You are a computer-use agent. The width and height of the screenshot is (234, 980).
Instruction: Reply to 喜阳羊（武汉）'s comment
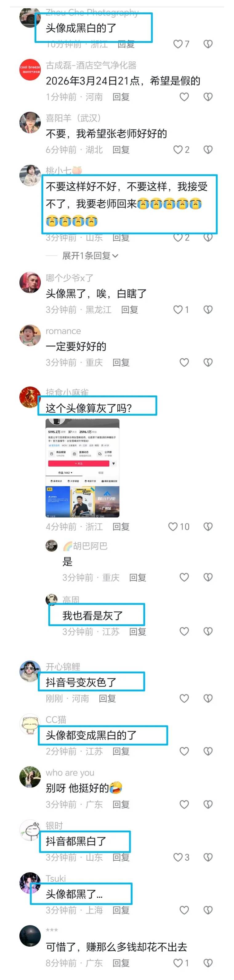pos(121,150)
